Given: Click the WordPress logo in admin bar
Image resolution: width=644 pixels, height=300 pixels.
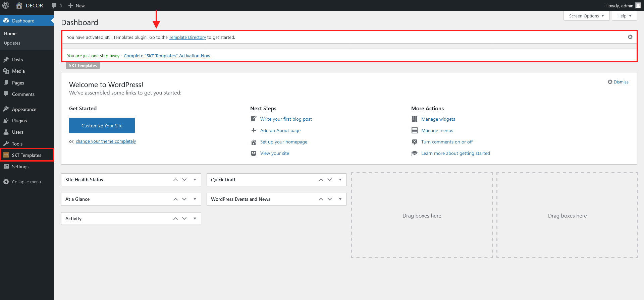Looking at the screenshot, I should click(6, 5).
